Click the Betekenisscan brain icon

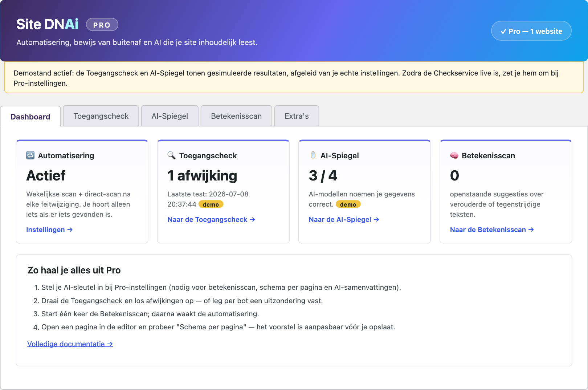click(454, 155)
